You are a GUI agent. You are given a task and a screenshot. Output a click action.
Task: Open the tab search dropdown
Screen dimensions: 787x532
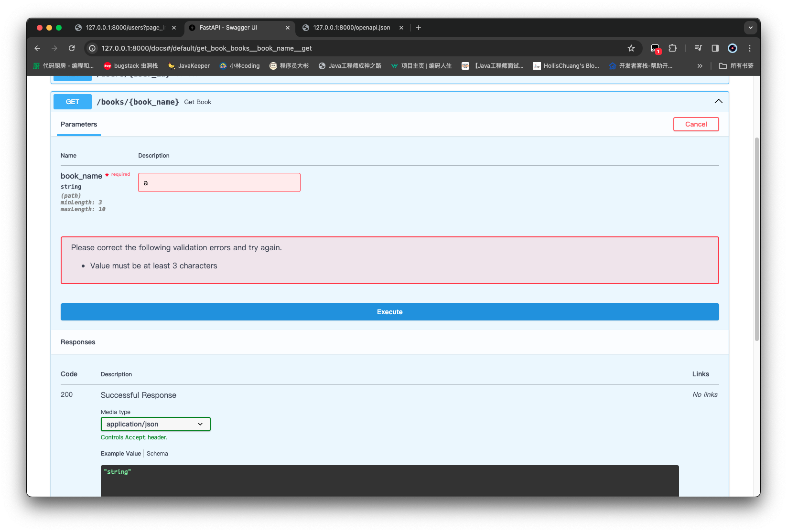pos(751,28)
